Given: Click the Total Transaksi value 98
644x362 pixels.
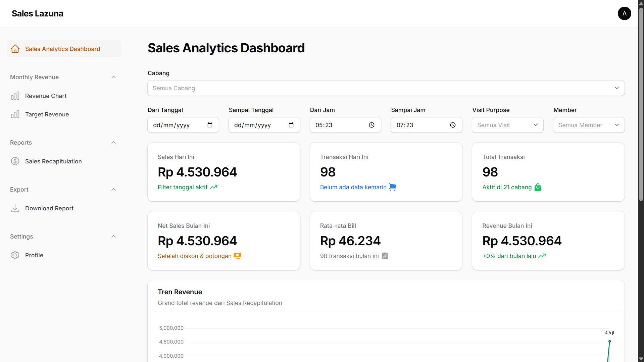Looking at the screenshot, I should (x=490, y=172).
